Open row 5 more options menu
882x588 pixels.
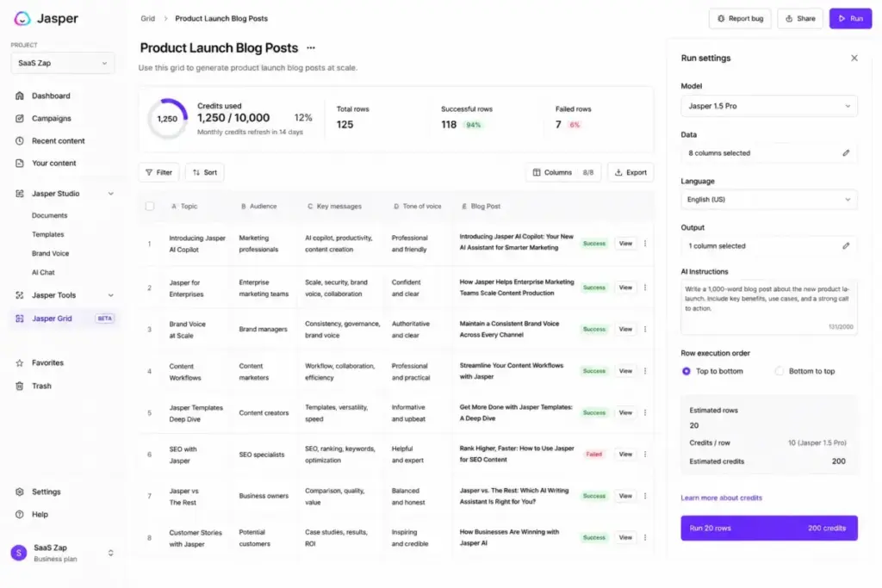[645, 412]
